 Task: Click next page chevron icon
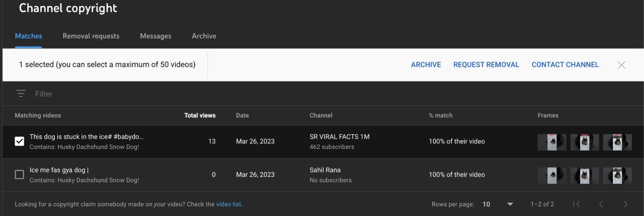point(625,204)
